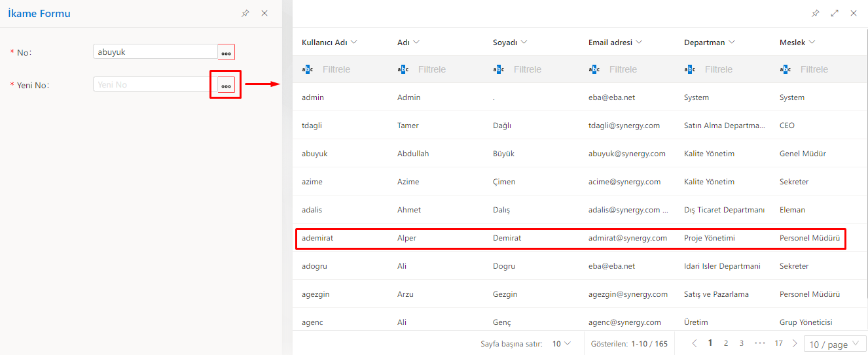The height and width of the screenshot is (355, 868).
Task: Open the 10 / page size dropdown
Action: click(836, 345)
